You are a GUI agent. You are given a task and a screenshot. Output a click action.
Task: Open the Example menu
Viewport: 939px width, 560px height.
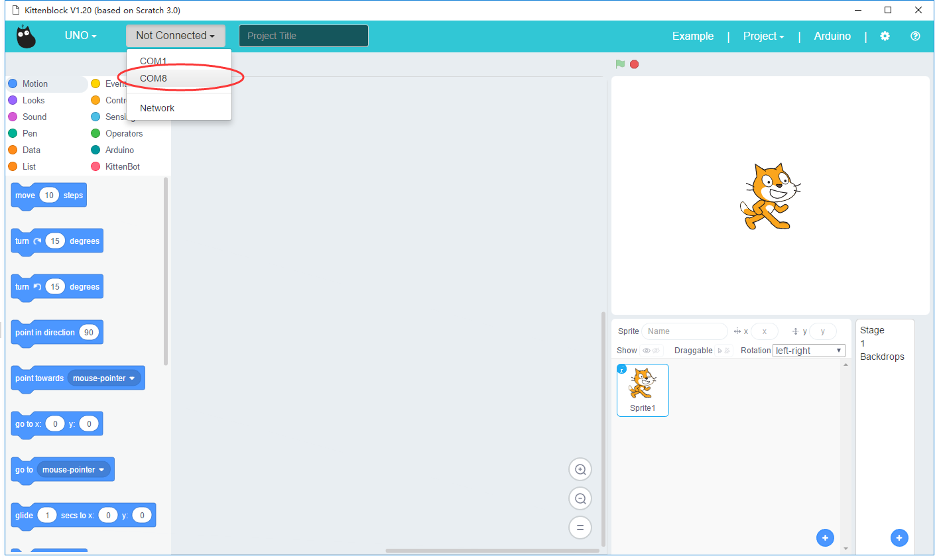(693, 36)
